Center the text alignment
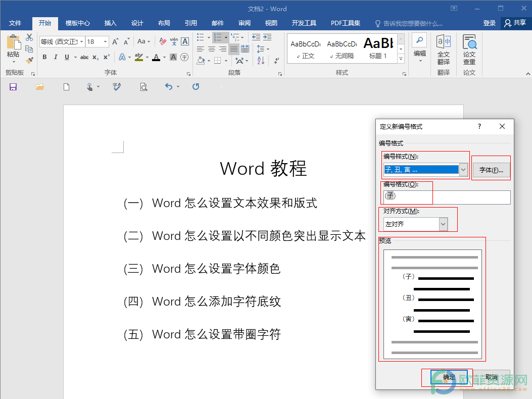The width and height of the screenshot is (532, 399). click(212, 49)
